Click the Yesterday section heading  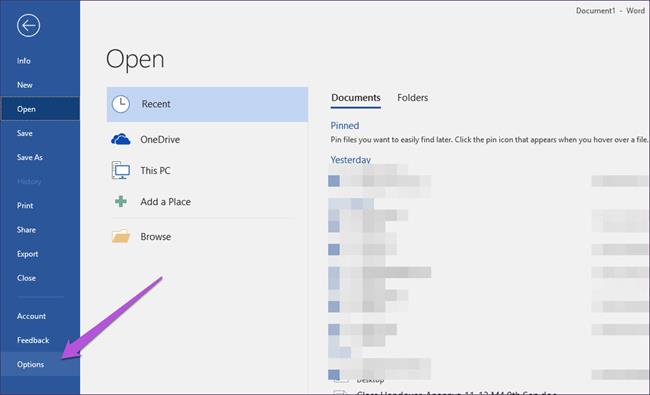click(350, 160)
